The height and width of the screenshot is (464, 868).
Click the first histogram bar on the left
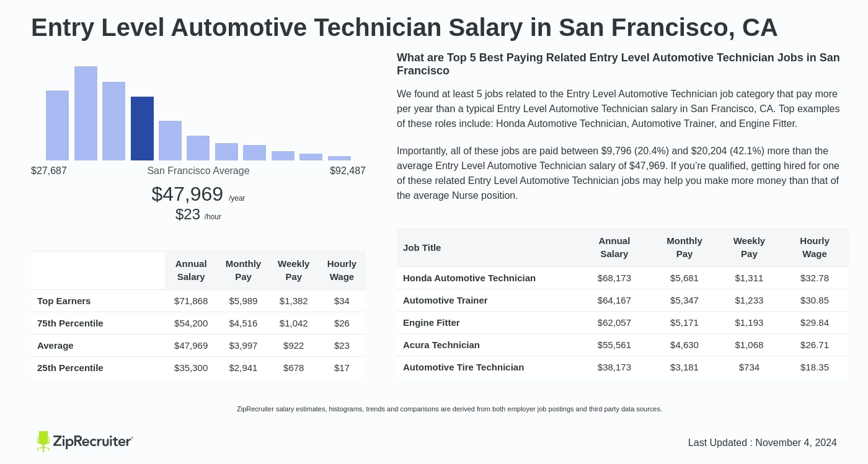[57, 125]
